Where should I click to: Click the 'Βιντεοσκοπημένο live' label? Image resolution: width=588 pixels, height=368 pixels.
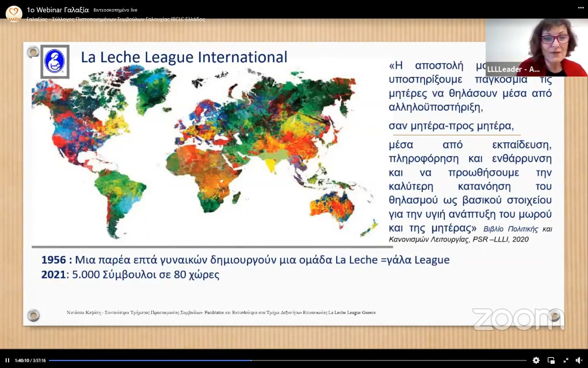tap(115, 10)
